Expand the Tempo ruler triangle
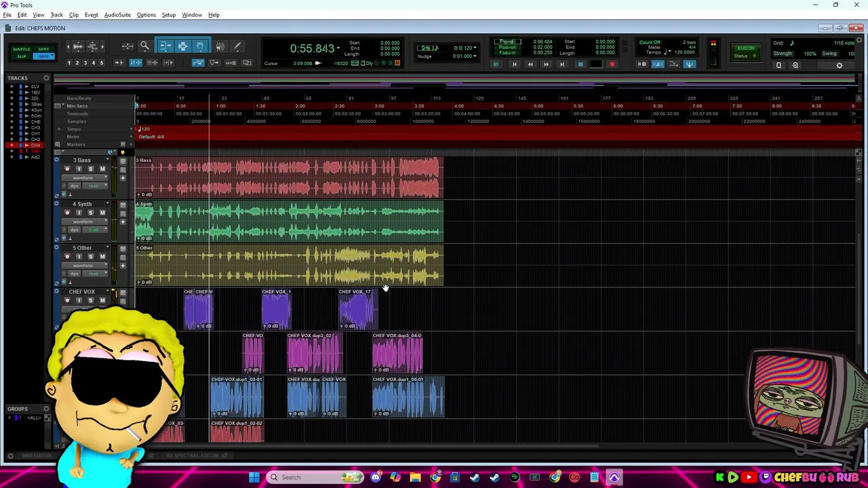 pyautogui.click(x=59, y=129)
